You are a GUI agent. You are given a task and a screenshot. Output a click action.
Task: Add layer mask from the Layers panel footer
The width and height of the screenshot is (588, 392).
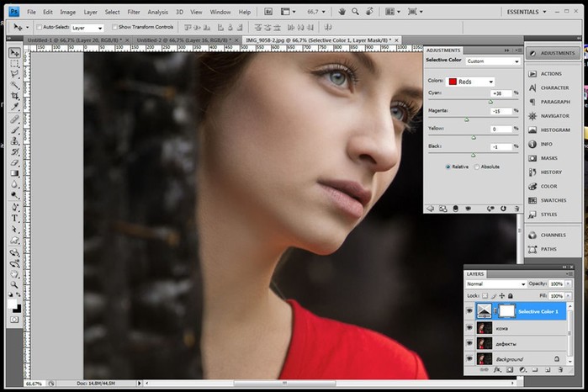click(510, 370)
